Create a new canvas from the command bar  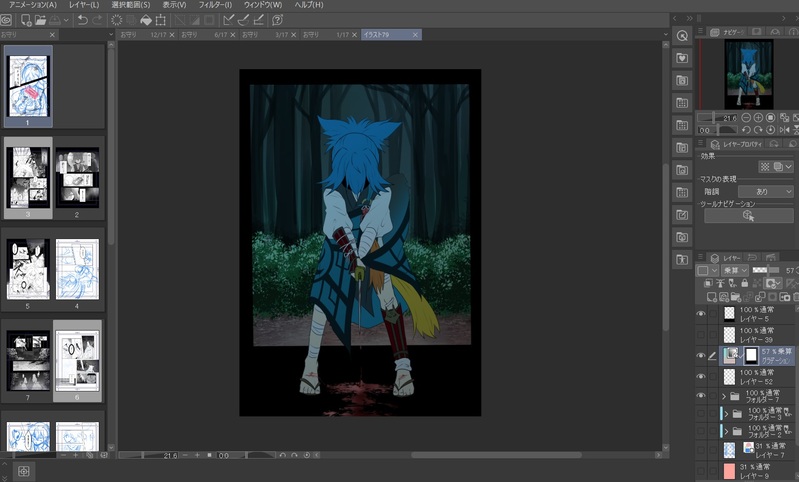click(x=27, y=20)
